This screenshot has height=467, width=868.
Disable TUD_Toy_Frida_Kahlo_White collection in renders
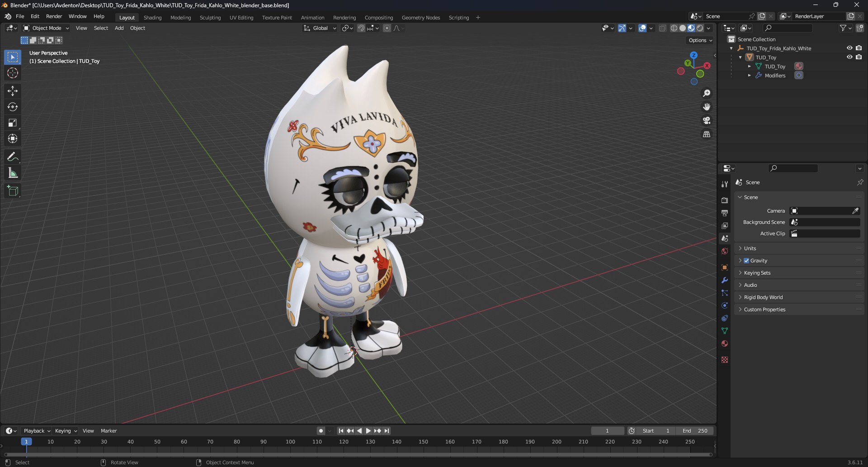click(x=859, y=48)
